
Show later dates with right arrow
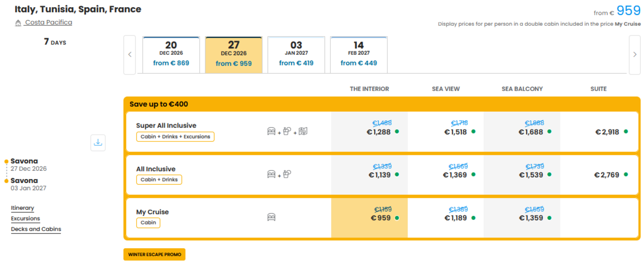click(635, 55)
